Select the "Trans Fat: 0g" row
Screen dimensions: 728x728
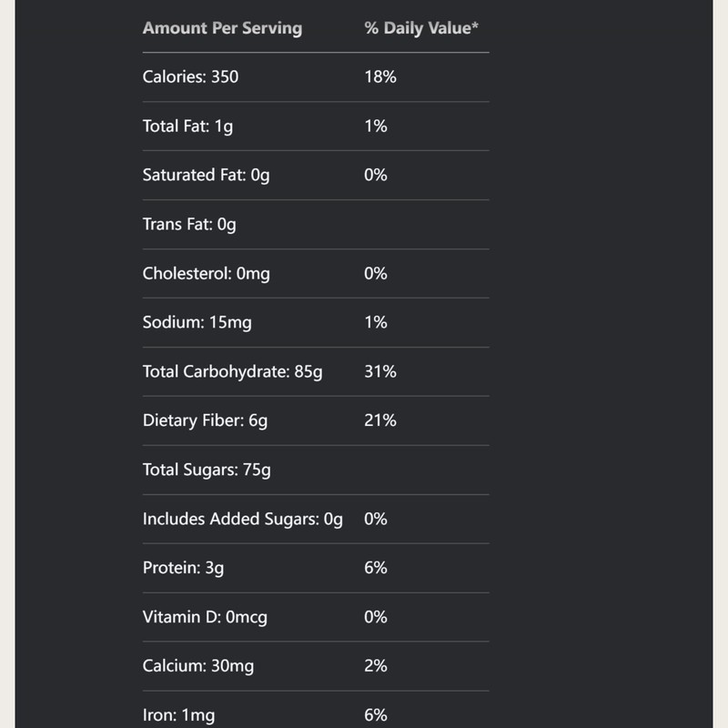pos(189,224)
